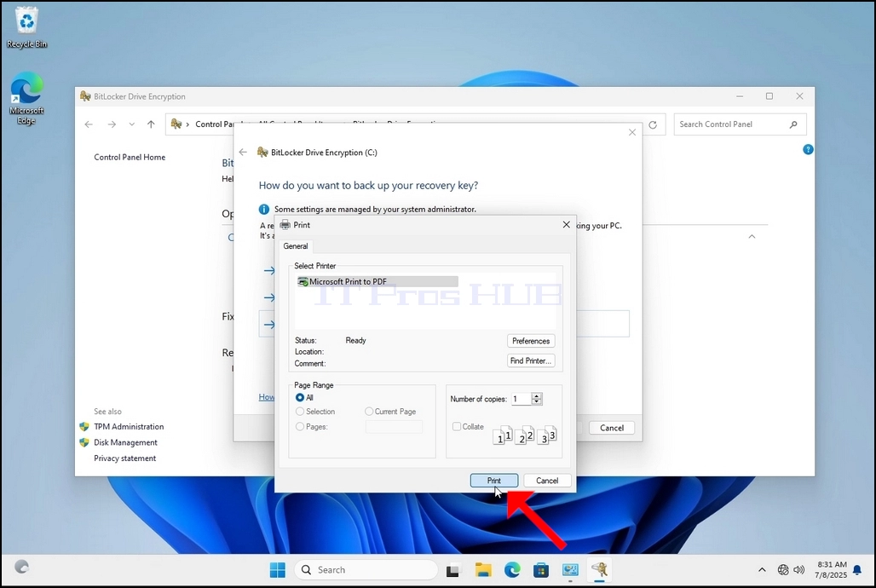Open TPM Administration link

pyautogui.click(x=129, y=426)
